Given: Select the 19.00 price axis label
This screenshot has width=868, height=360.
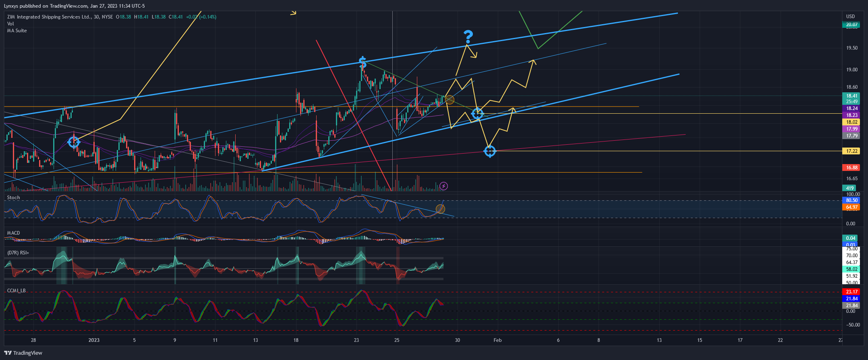Looking at the screenshot, I should (x=851, y=70).
